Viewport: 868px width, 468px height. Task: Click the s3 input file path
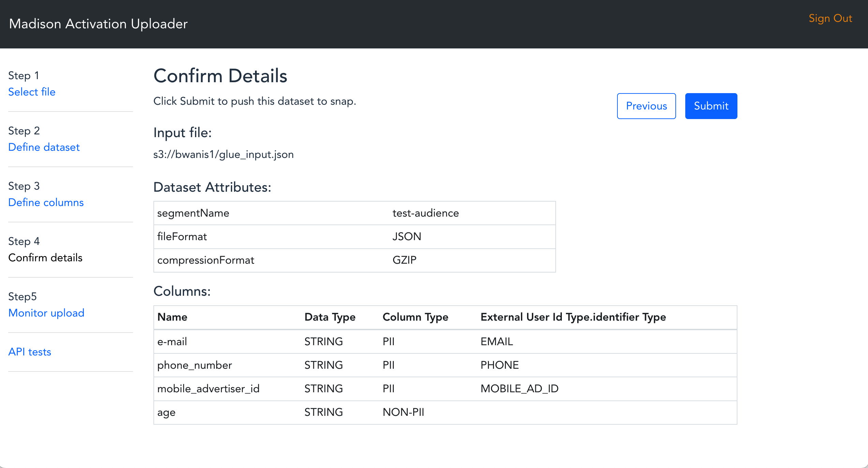point(223,155)
